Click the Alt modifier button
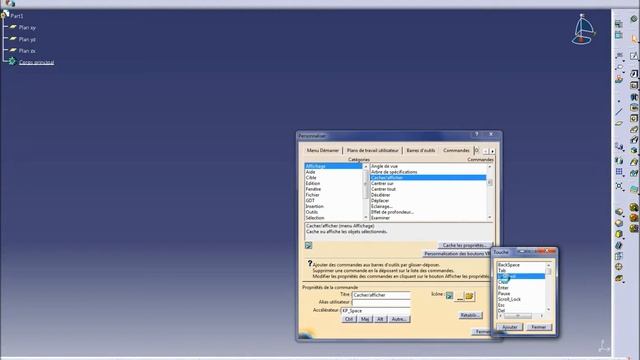 (x=380, y=319)
